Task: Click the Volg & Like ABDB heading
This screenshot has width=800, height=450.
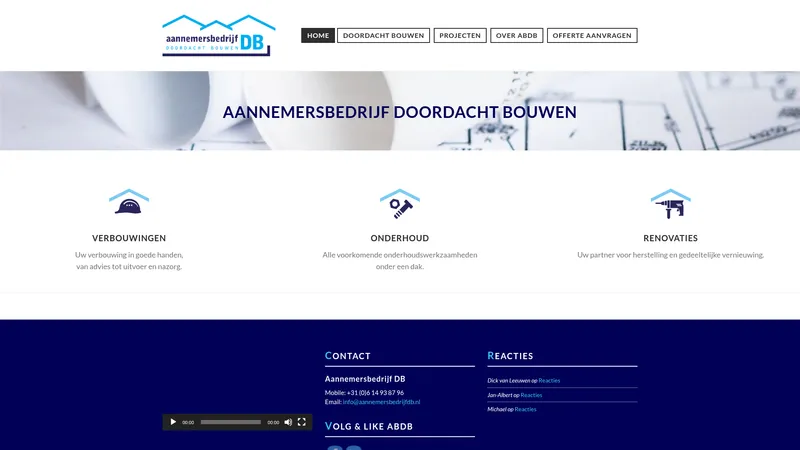Action: [369, 426]
